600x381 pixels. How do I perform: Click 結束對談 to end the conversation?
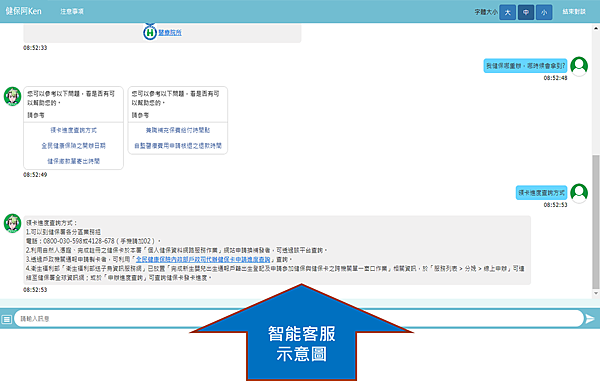coord(574,12)
